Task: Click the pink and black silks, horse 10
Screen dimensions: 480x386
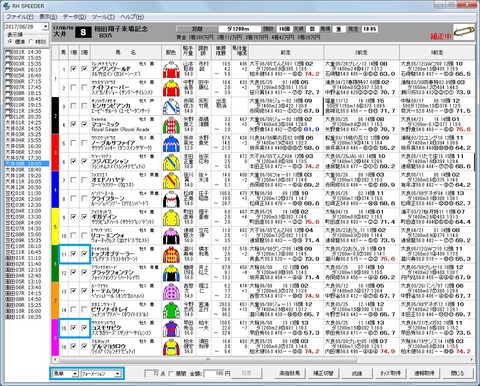Action: click(171, 236)
